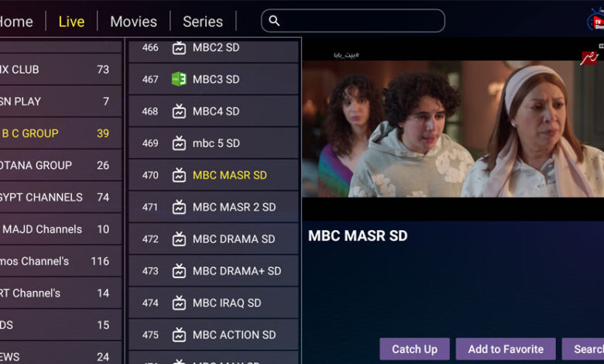Switch to the Movies tab
The image size is (604, 364).
tap(133, 22)
